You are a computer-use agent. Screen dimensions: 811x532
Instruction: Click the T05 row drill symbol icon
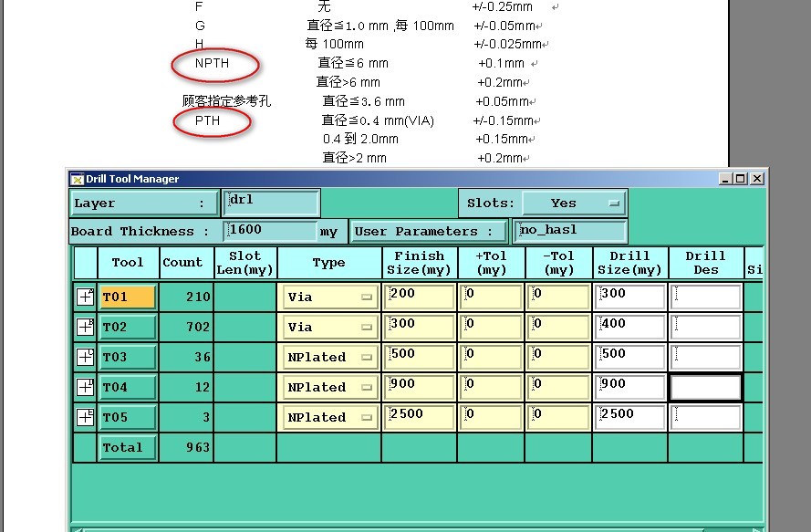(85, 417)
